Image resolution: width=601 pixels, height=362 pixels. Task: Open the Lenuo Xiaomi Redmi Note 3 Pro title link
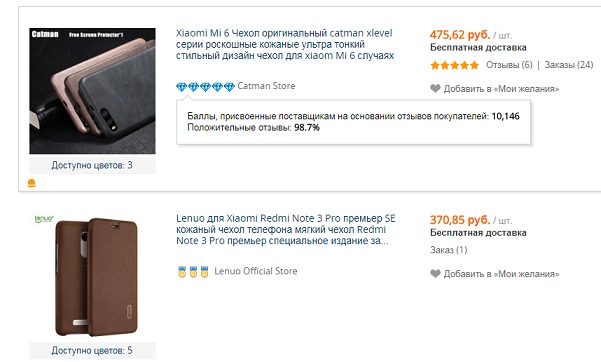286,229
